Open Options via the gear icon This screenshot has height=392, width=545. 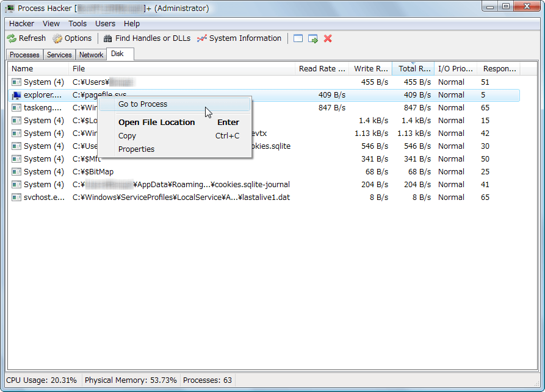coord(57,38)
